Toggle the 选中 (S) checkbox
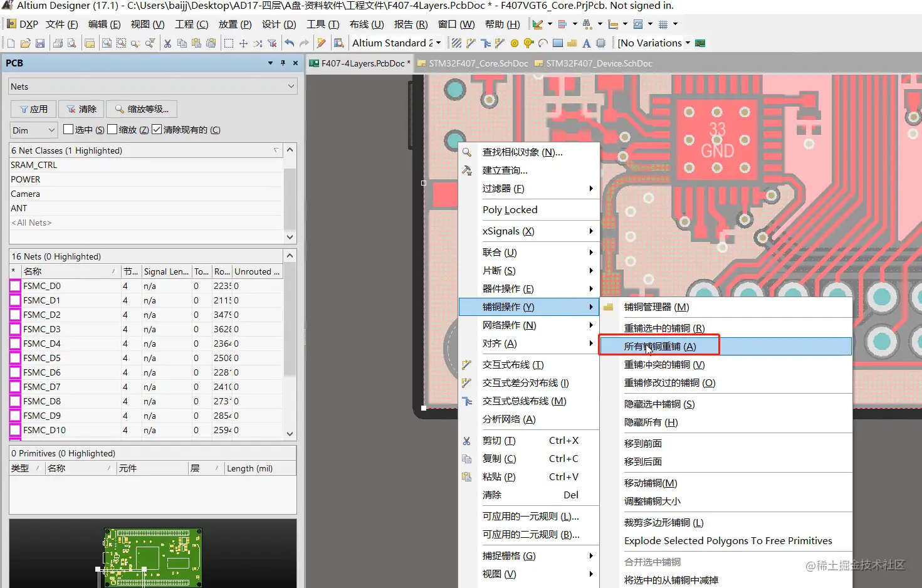This screenshot has width=922, height=588. click(68, 129)
